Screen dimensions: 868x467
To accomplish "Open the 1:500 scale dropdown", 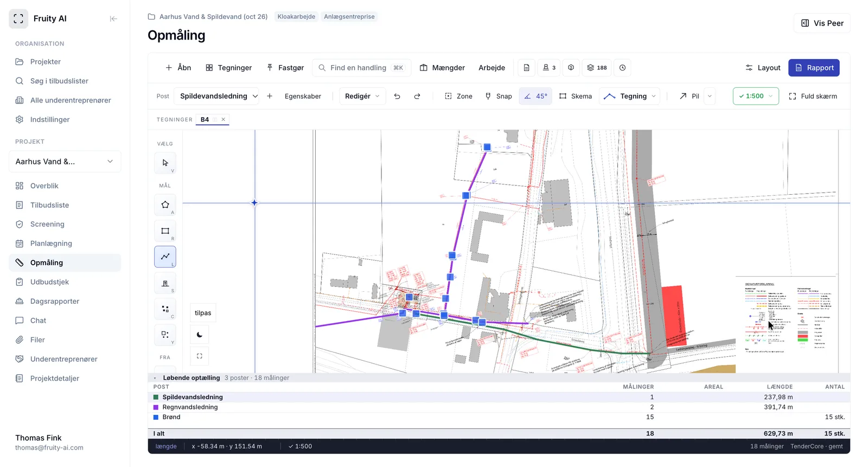I will click(756, 96).
